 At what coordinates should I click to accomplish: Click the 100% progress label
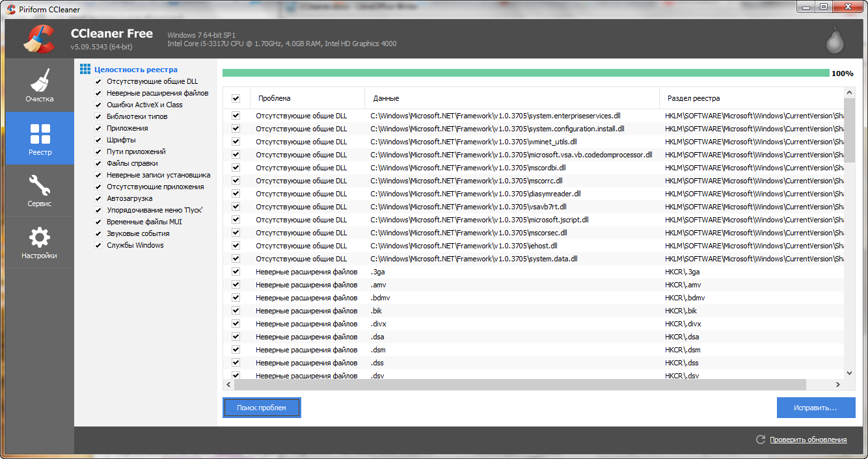(x=843, y=73)
